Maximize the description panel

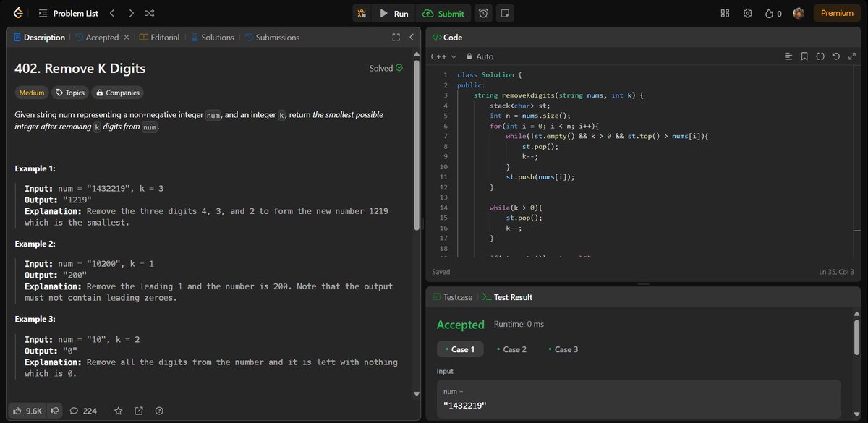396,38
